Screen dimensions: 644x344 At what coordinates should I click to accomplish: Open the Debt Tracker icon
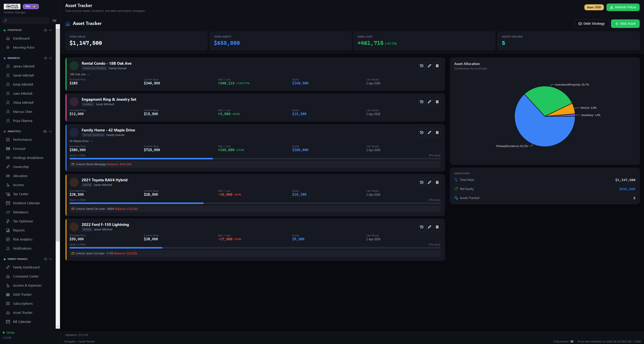pos(8,294)
